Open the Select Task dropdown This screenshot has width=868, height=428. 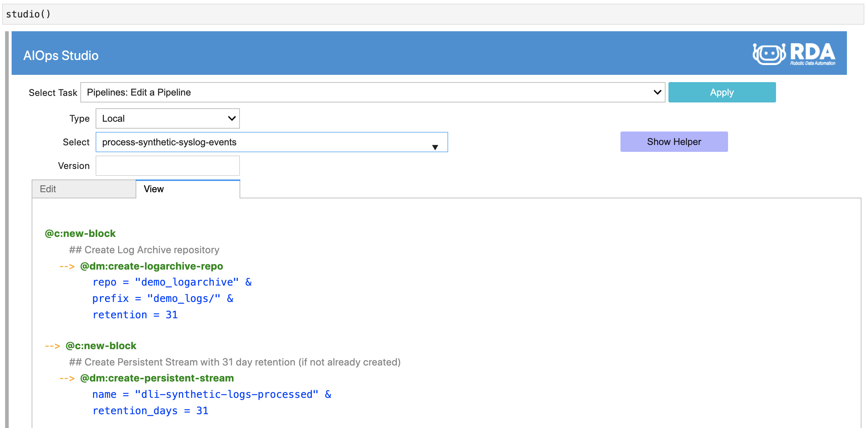click(371, 92)
